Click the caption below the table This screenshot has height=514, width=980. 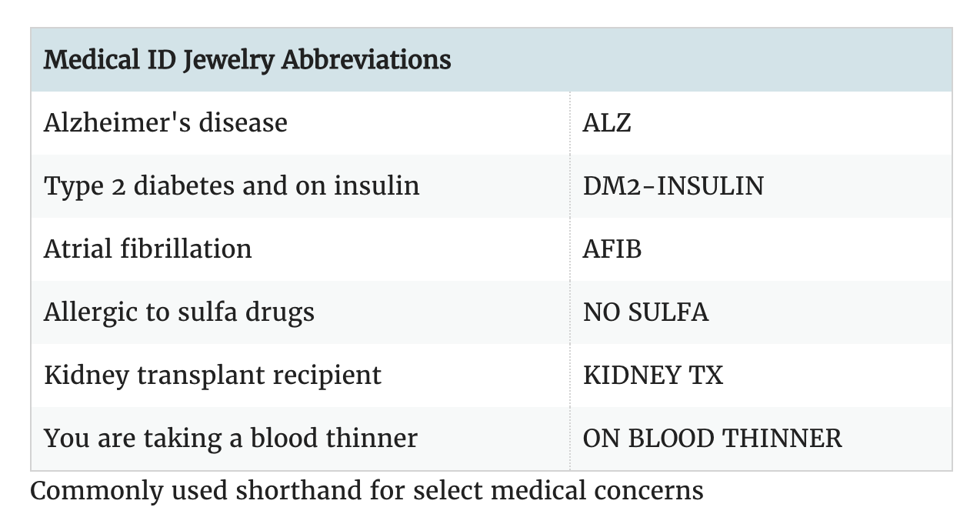coord(366,491)
